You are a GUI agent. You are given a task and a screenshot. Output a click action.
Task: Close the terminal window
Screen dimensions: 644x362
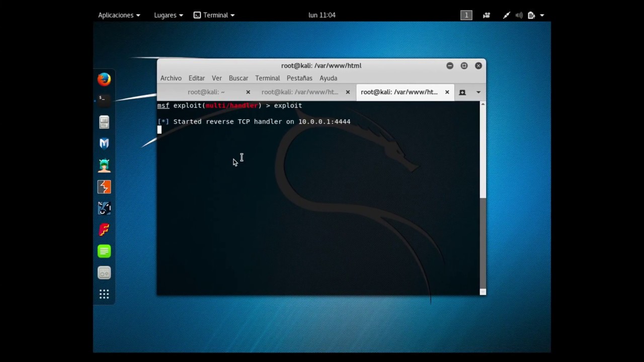pos(478,65)
